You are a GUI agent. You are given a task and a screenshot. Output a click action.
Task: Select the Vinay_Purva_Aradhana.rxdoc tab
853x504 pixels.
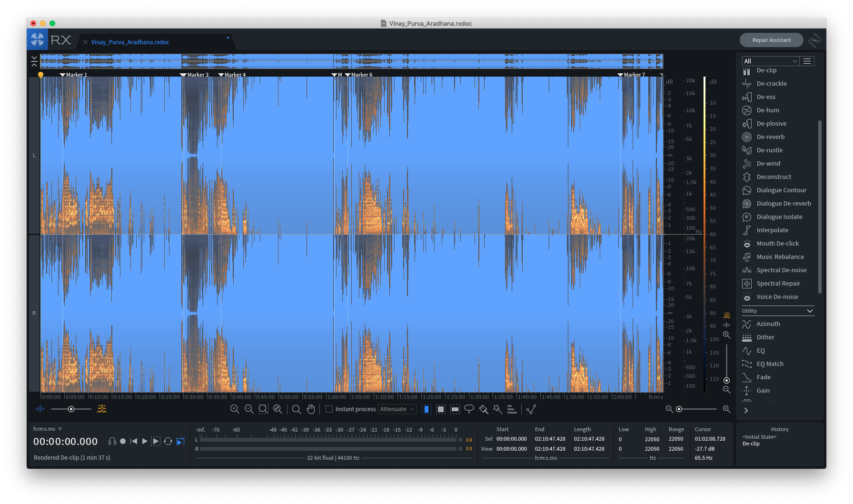pyautogui.click(x=130, y=42)
